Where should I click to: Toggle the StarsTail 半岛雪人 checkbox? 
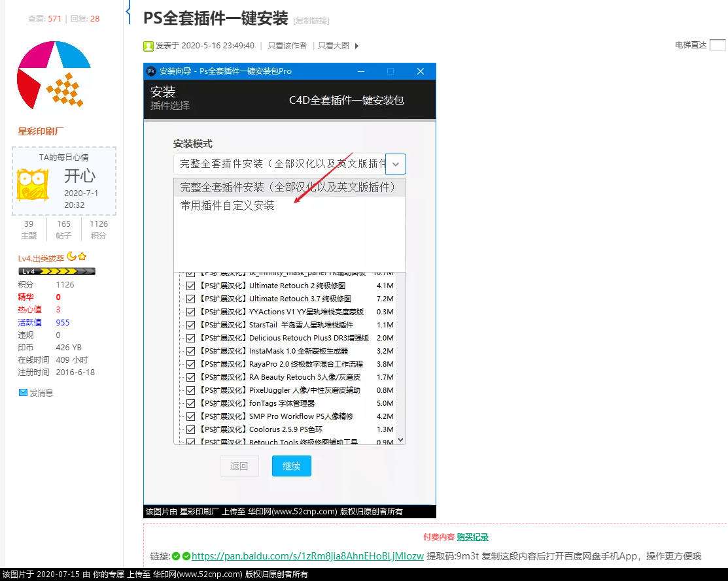coord(190,325)
